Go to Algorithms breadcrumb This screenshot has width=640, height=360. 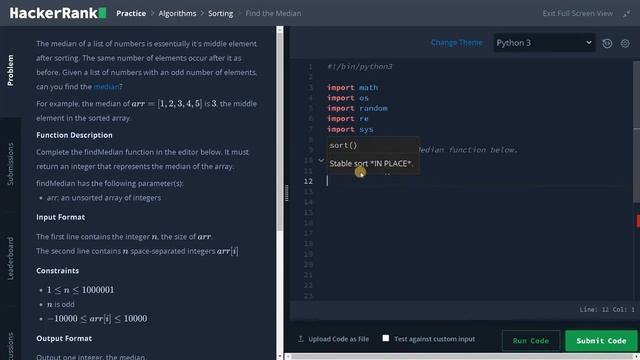click(x=177, y=13)
